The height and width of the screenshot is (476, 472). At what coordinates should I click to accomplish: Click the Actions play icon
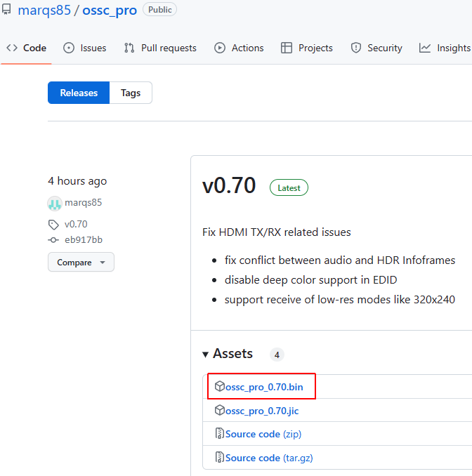click(220, 48)
